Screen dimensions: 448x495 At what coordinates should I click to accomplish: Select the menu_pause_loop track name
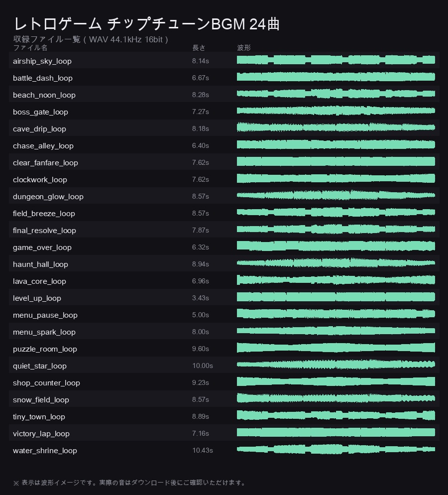click(x=45, y=315)
